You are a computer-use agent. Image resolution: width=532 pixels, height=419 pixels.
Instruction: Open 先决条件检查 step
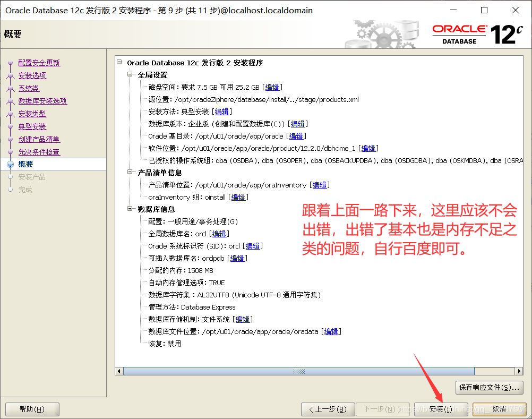(39, 152)
